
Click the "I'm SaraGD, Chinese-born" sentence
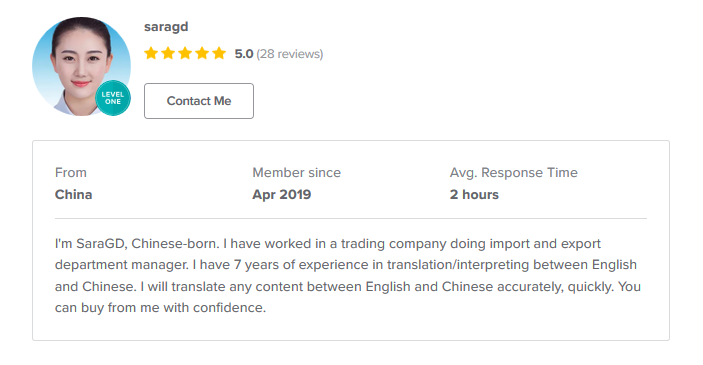(x=137, y=243)
